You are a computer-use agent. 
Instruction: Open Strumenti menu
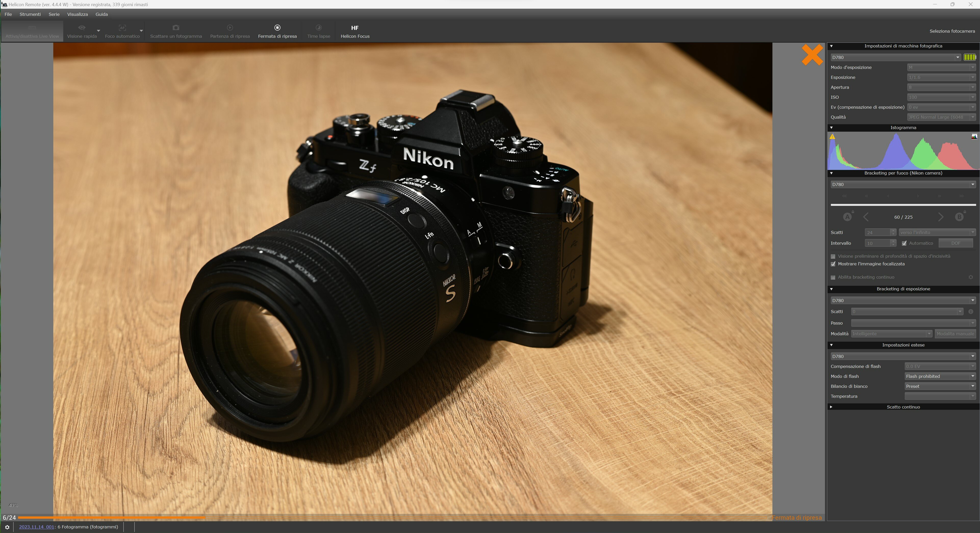30,14
